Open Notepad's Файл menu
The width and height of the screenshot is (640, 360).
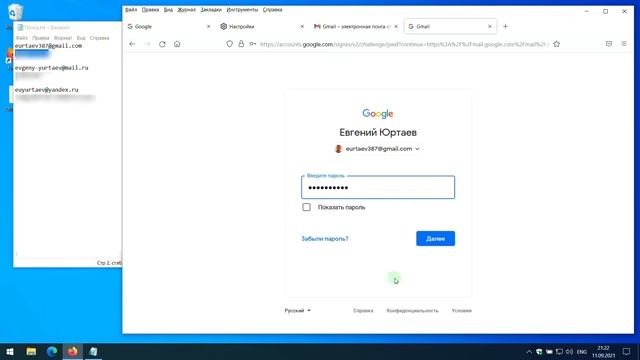click(22, 38)
